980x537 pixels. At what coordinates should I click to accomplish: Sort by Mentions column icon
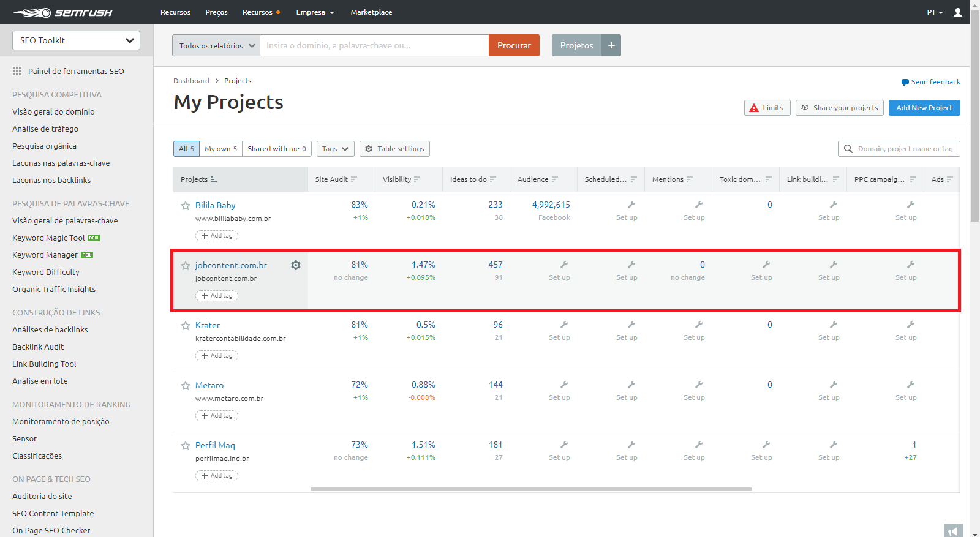click(x=690, y=179)
